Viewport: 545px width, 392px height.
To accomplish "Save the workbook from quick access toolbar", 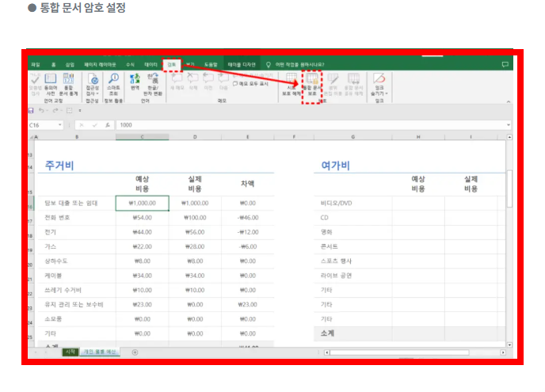I will [x=31, y=111].
